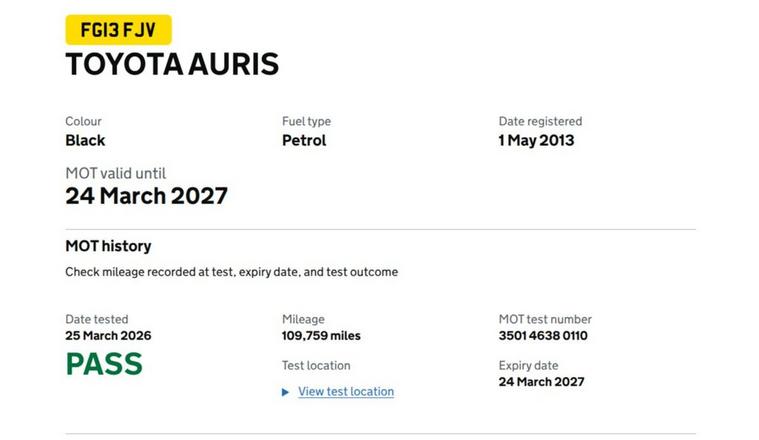Click the Mileage label

coord(303,320)
